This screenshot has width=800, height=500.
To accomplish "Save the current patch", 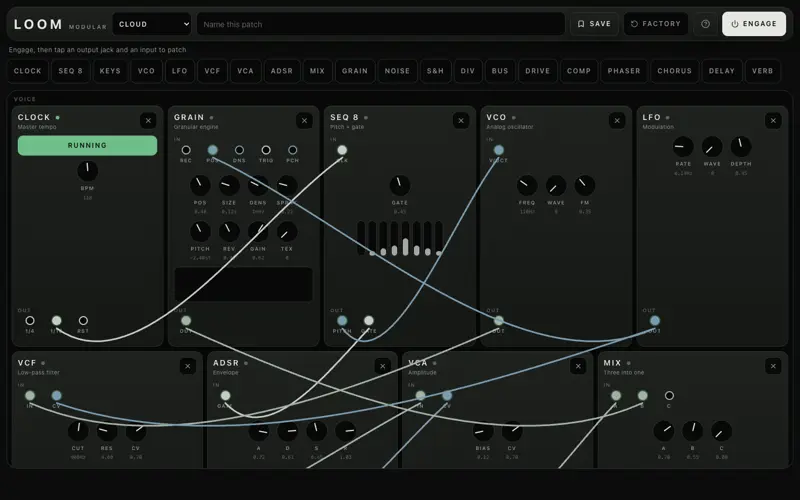I will (594, 24).
